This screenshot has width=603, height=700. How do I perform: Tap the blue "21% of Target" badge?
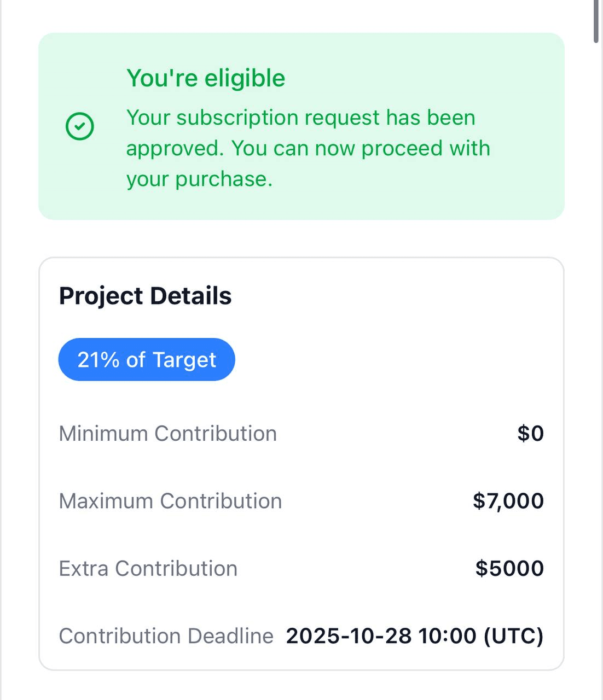coord(147,360)
